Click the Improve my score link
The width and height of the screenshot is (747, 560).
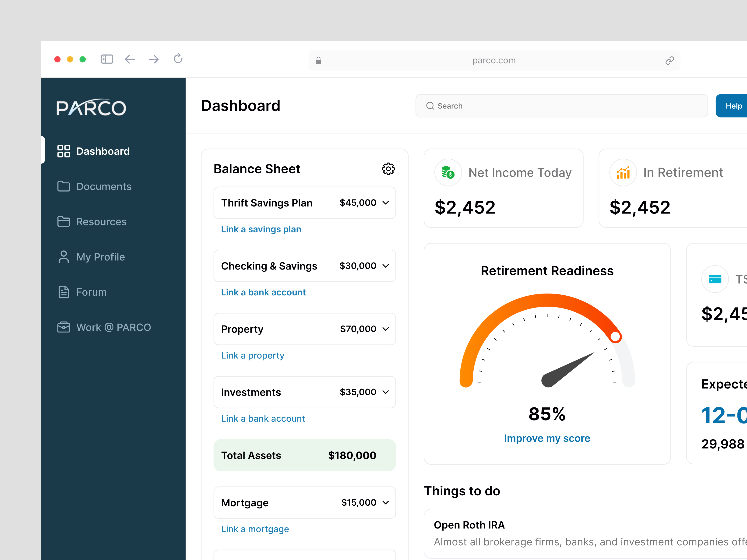pos(547,438)
